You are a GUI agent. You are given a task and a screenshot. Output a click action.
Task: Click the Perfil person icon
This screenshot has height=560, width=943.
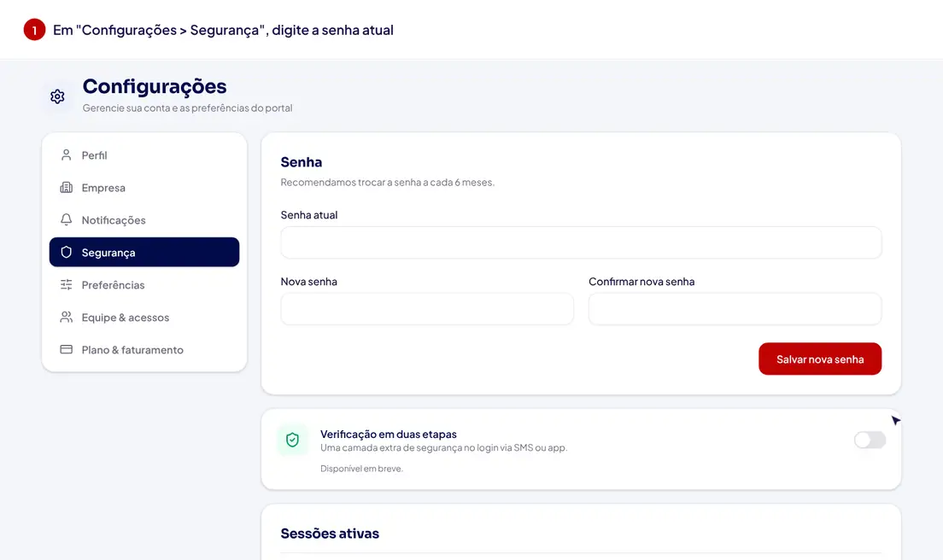click(66, 155)
